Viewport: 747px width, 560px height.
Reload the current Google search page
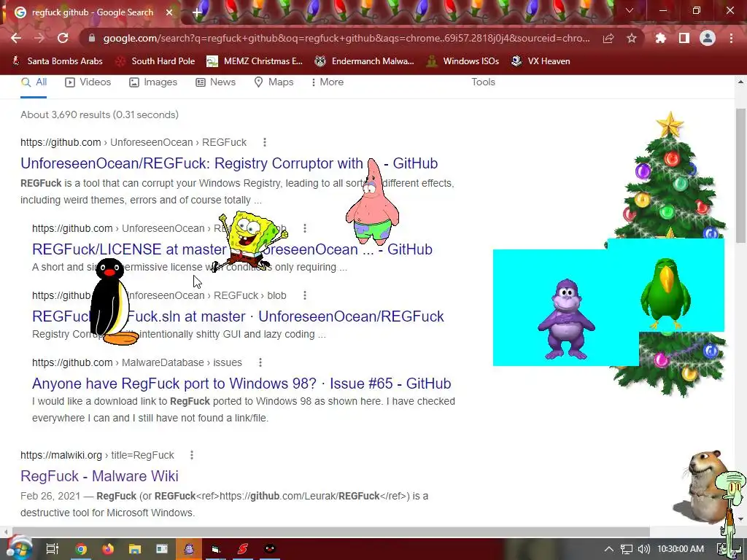pos(63,38)
